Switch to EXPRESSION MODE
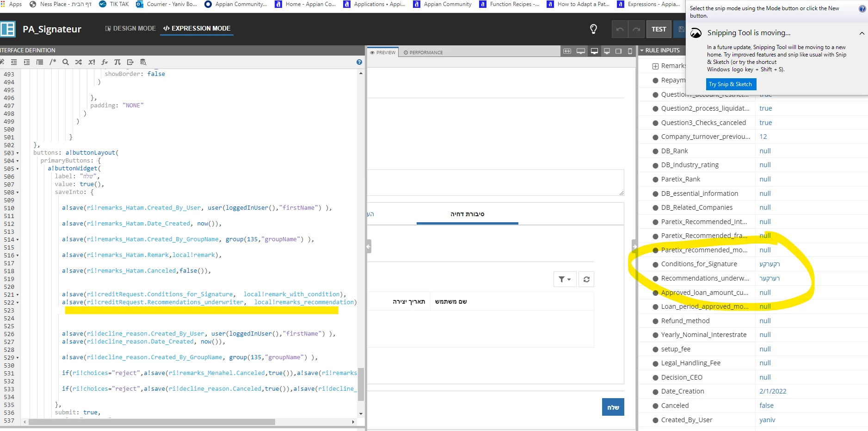The width and height of the screenshot is (868, 431). tap(197, 28)
